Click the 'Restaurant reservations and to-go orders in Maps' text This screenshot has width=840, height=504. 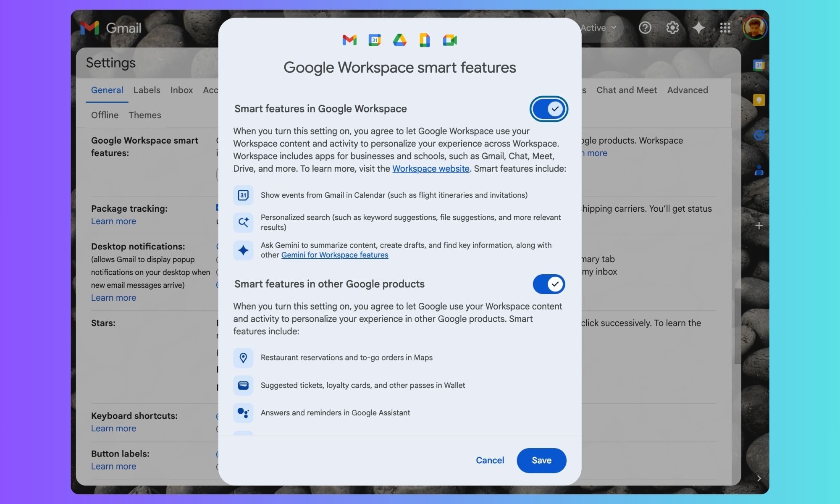pyautogui.click(x=346, y=357)
